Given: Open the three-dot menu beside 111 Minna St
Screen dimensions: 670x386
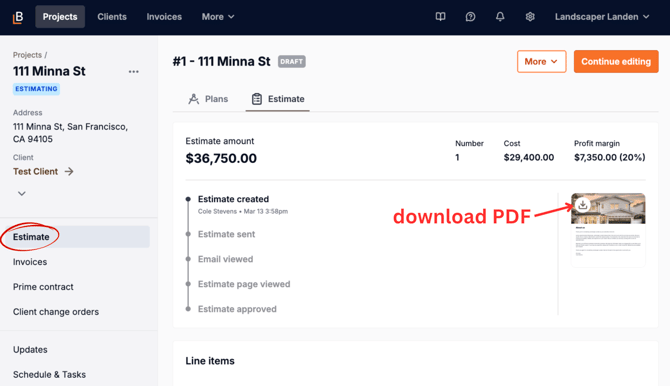Looking at the screenshot, I should [134, 72].
